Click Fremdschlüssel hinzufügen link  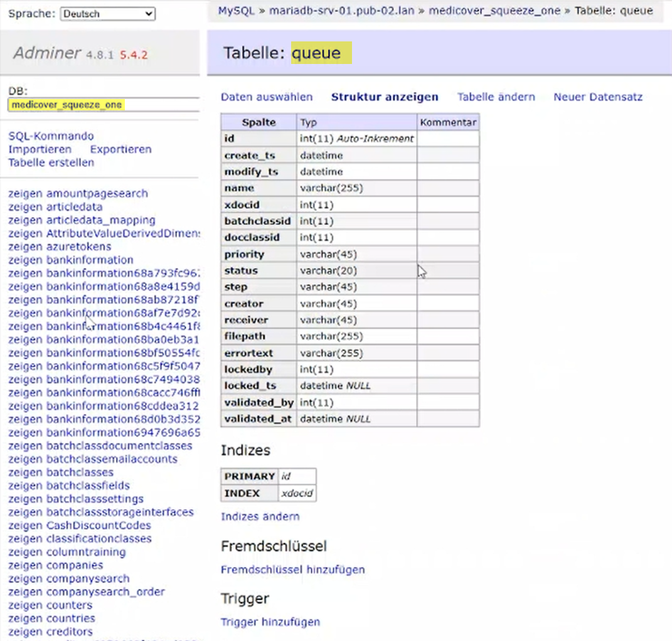pyautogui.click(x=292, y=569)
